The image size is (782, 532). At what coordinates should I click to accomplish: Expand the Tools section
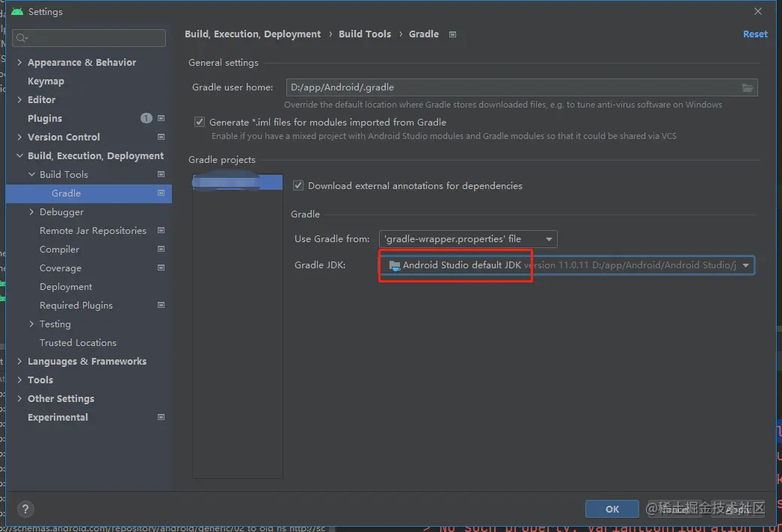point(19,380)
